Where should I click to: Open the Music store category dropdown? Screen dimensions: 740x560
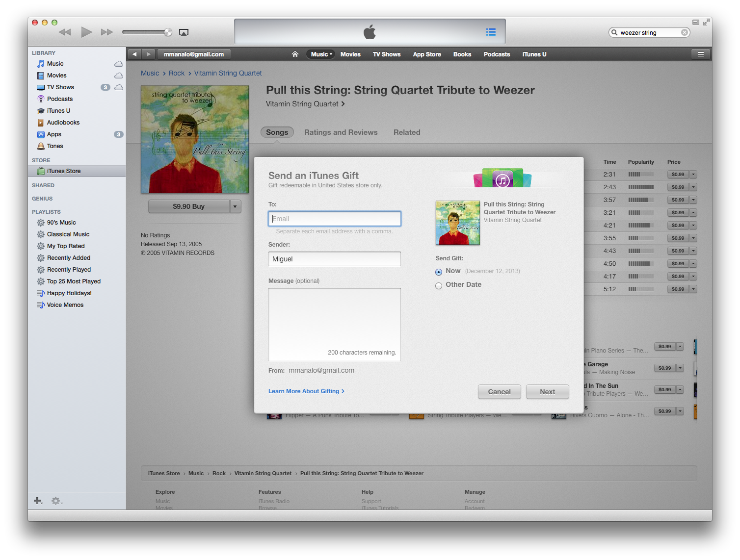click(x=321, y=54)
